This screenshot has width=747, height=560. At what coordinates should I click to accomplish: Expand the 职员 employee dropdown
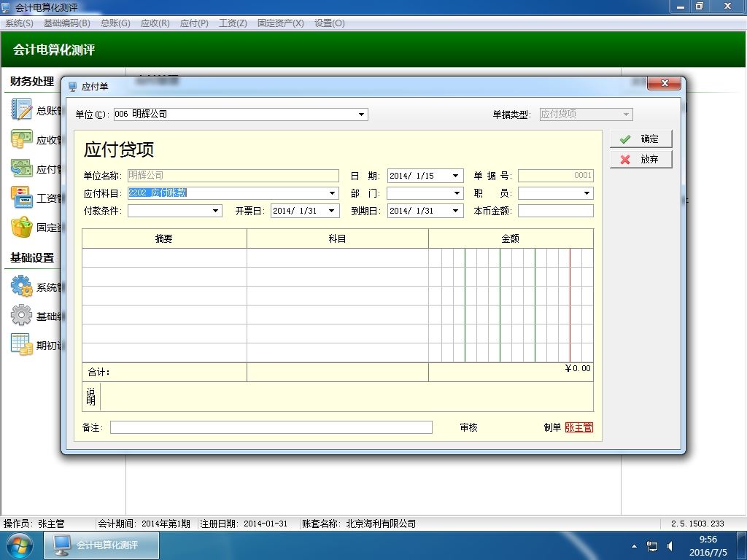point(587,192)
